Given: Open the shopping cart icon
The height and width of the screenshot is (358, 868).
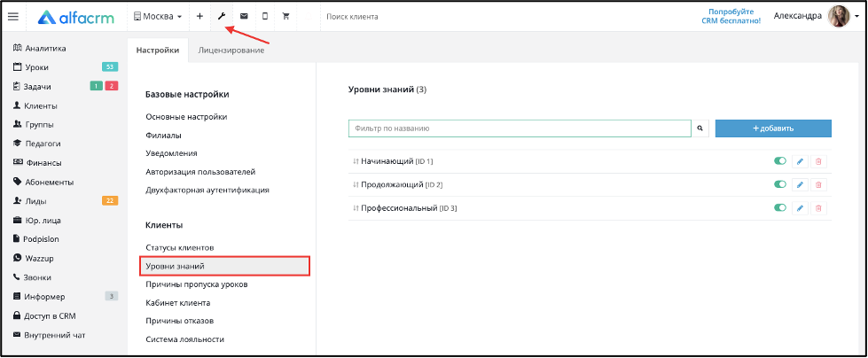Looking at the screenshot, I should click(x=286, y=17).
